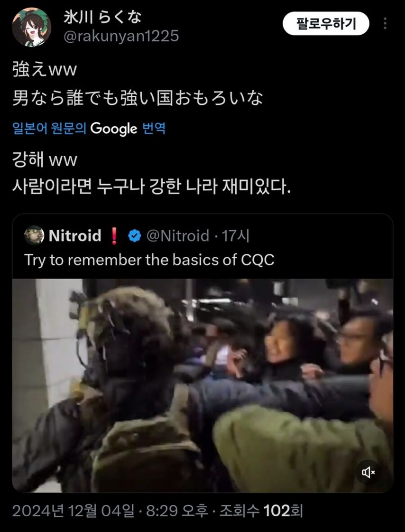Toggle the video mute speaker icon
Image resolution: width=405 pixels, height=532 pixels.
368,472
